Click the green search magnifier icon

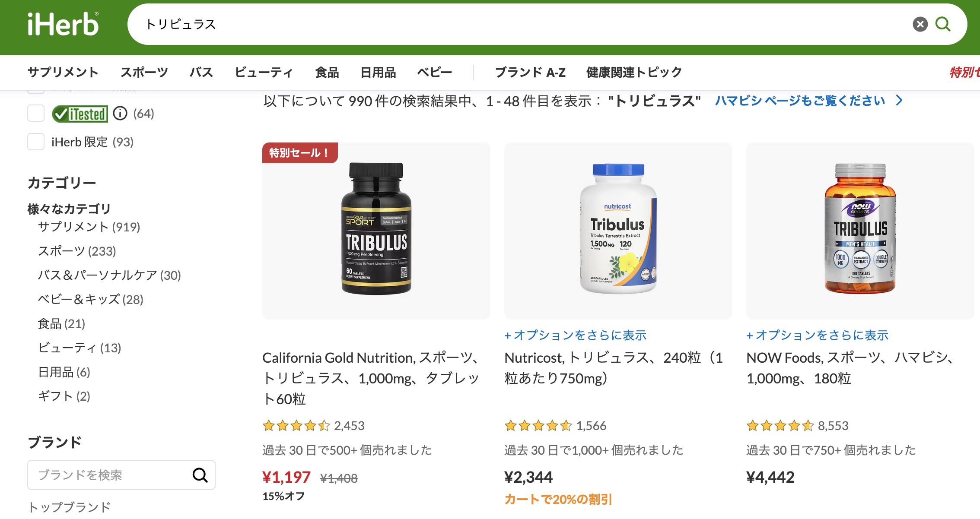tap(943, 24)
